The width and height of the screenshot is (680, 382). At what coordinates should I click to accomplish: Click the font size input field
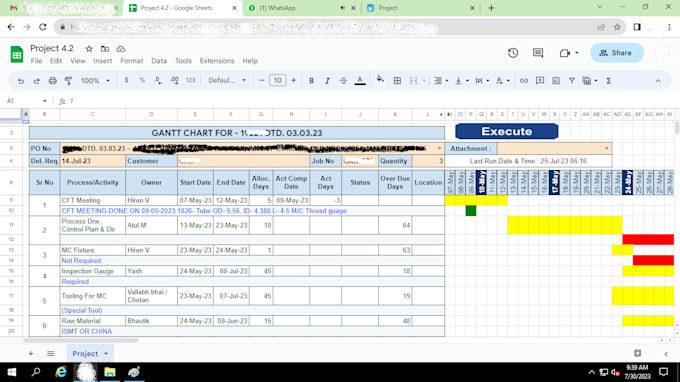278,81
